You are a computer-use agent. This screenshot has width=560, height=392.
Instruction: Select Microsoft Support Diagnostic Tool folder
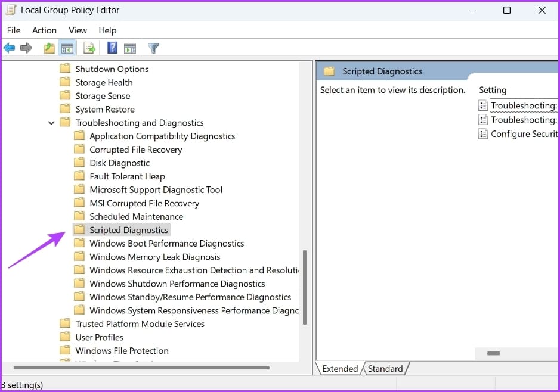tap(156, 190)
